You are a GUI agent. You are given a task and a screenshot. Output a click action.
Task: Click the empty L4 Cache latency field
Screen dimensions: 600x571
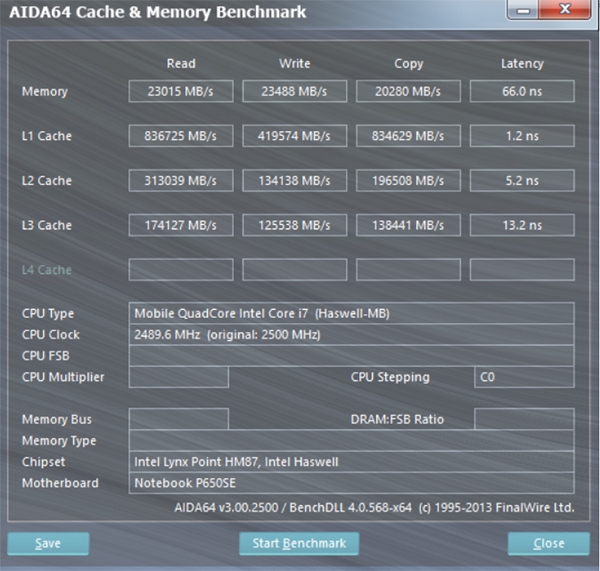pos(522,269)
